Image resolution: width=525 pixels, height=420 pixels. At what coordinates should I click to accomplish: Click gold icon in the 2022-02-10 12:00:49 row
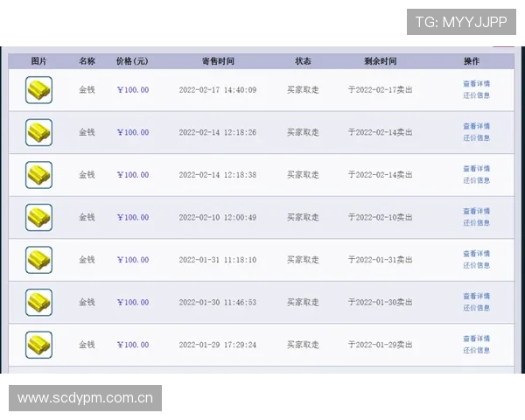(x=38, y=217)
